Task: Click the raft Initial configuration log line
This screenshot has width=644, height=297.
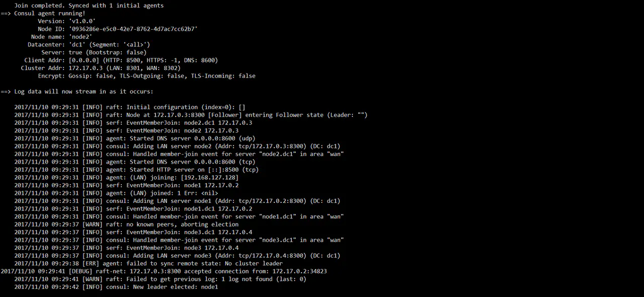Action: [130, 107]
